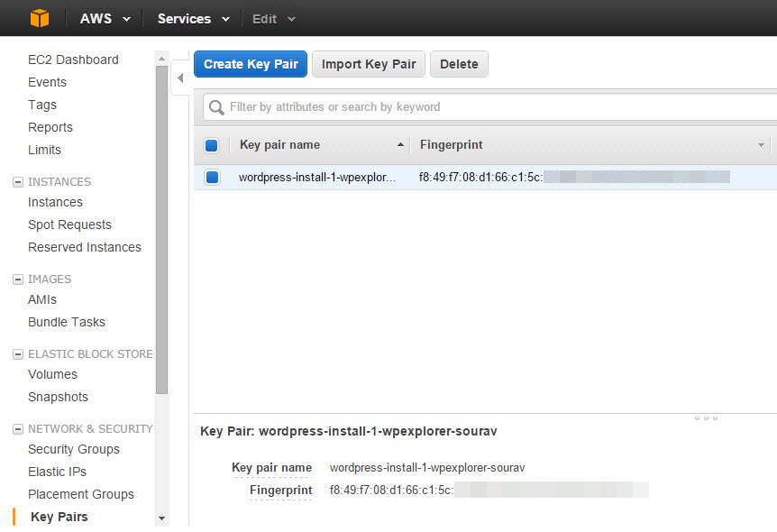Open Placement Groups in the sidebar
Screen dimensions: 777x532
pyautogui.click(x=81, y=494)
